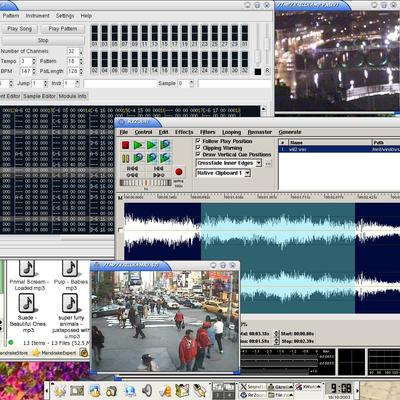400x400 pixels.
Task: Select the first loaded file row in ReZound's list
Action: [x=339, y=149]
